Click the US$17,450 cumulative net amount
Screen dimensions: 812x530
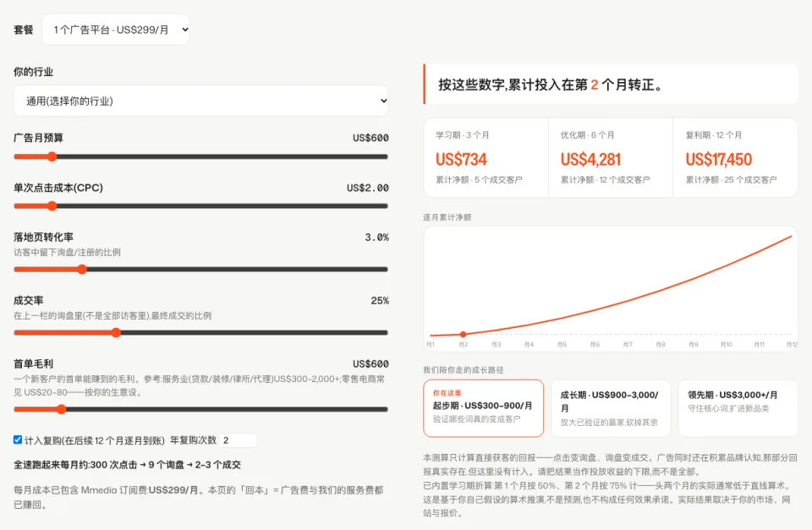tap(719, 160)
